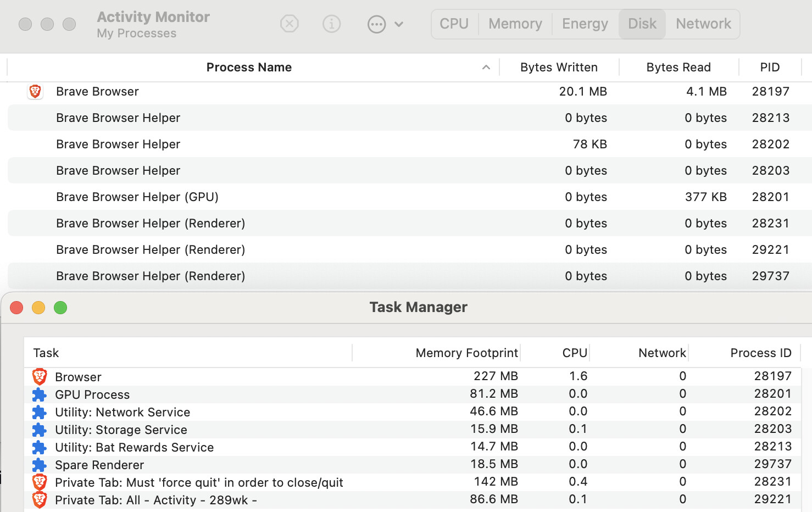Open the process info (i) icon

click(331, 24)
